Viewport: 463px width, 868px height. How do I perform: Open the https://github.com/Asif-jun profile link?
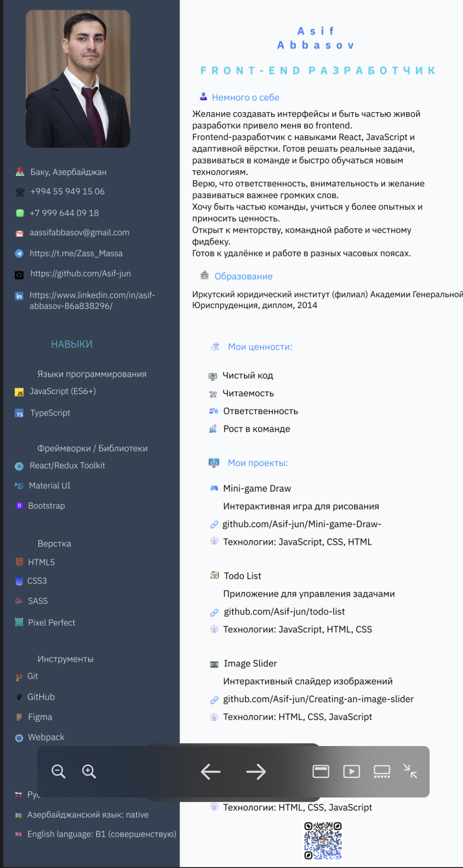[x=81, y=273]
